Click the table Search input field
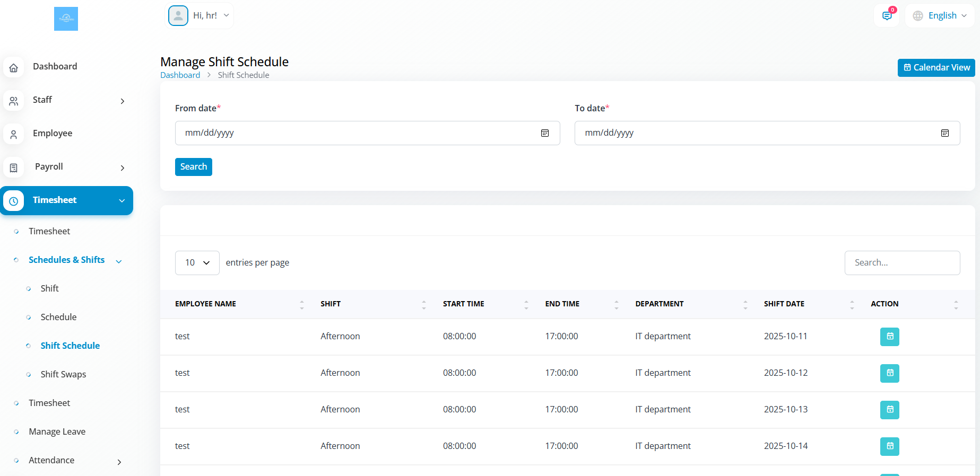980x476 pixels. 902,263
